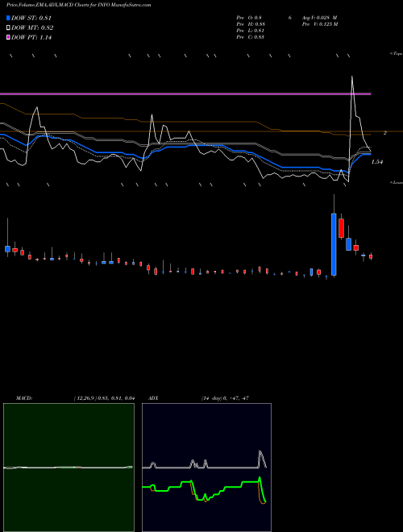Image resolution: width=403 pixels, height=532 pixels.
Task: Click the '<Tops' marker label
Action: coord(397,54)
